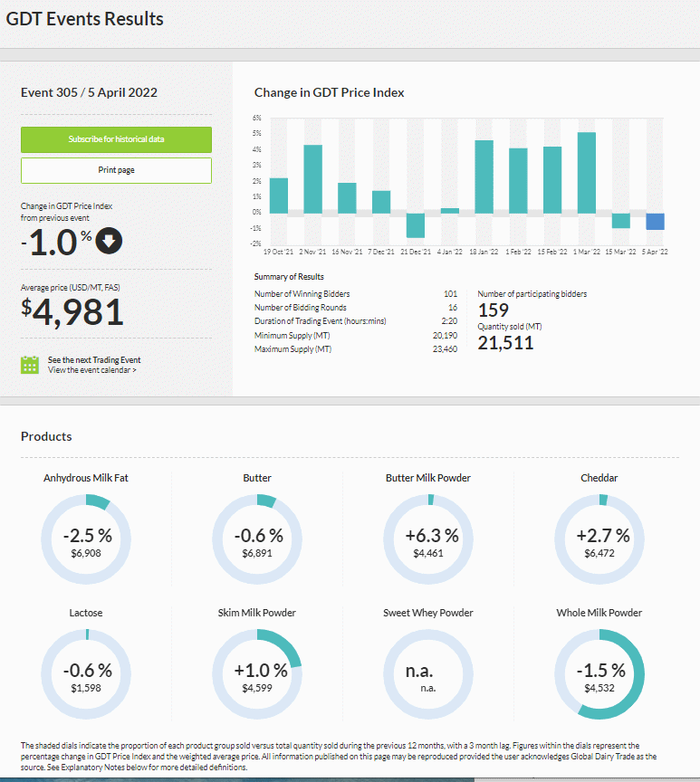Click the Sweet Whey Powder dial
The image size is (700, 782).
click(428, 673)
